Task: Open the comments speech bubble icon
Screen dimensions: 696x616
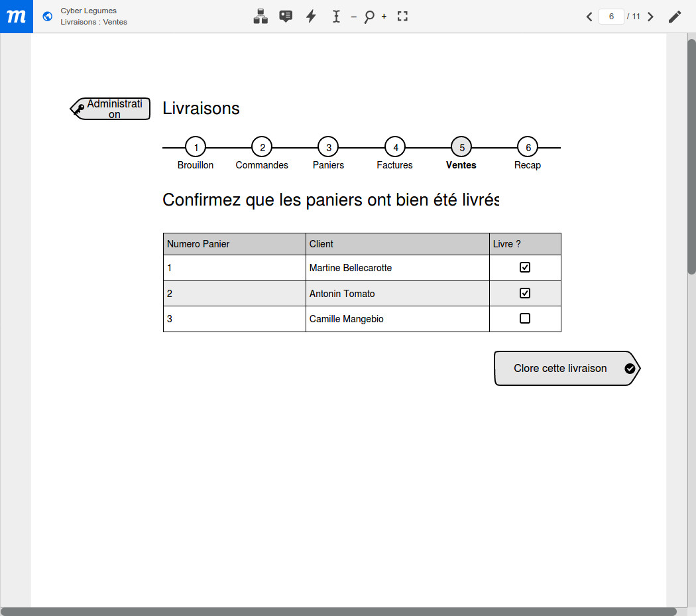Action: click(286, 17)
